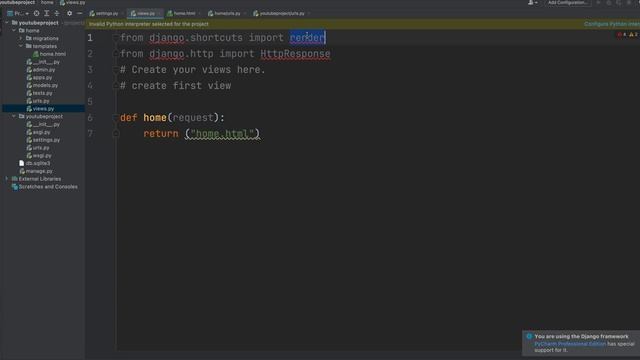Collapse the templates folder arrow

tap(21, 46)
